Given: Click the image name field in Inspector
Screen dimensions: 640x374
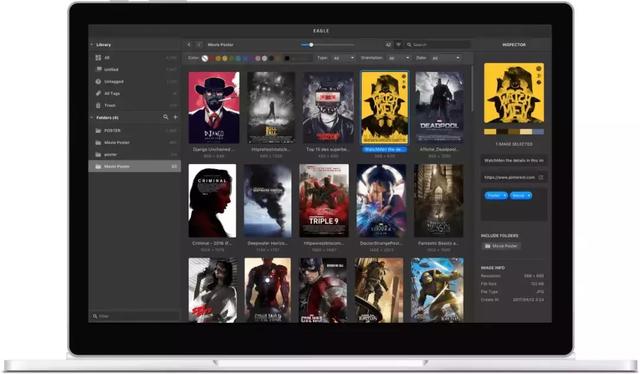Looking at the screenshot, I should (514, 160).
